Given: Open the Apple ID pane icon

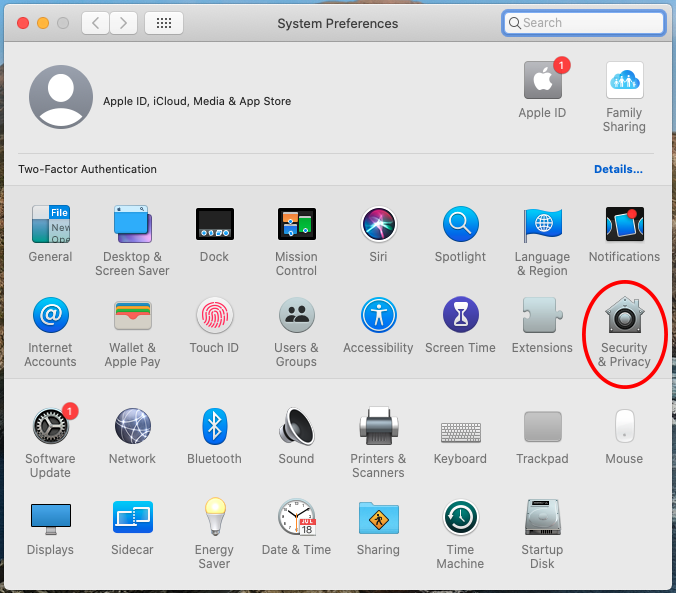Looking at the screenshot, I should [543, 79].
